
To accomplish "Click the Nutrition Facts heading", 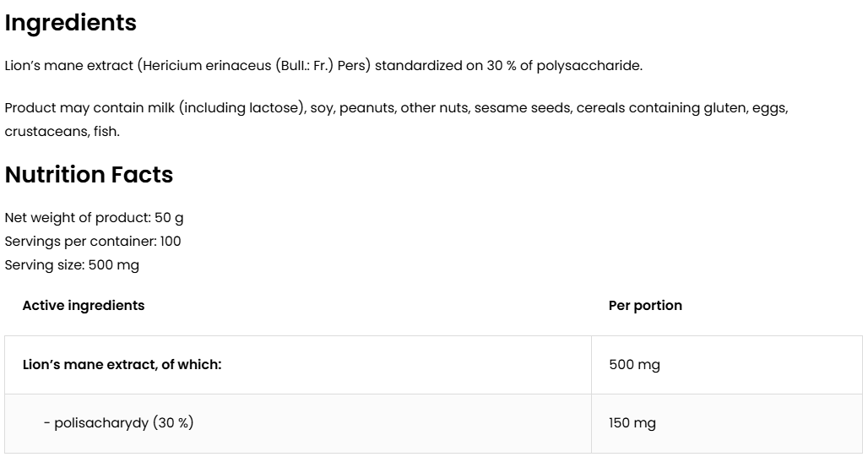I will pos(89,175).
